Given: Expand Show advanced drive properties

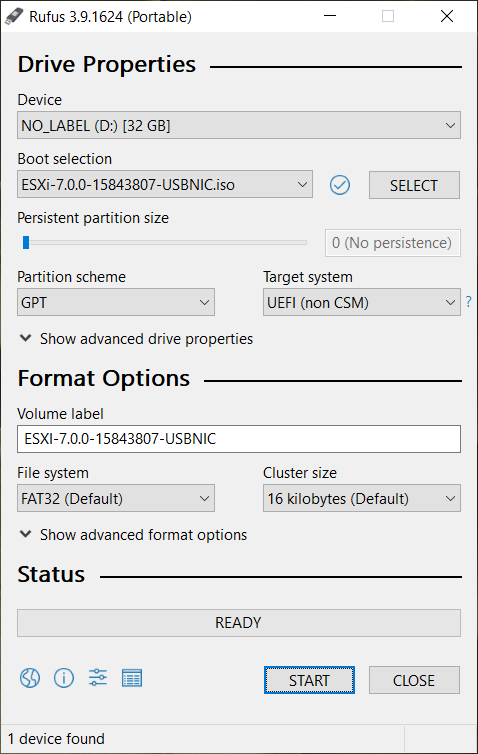Looking at the screenshot, I should coord(136,339).
